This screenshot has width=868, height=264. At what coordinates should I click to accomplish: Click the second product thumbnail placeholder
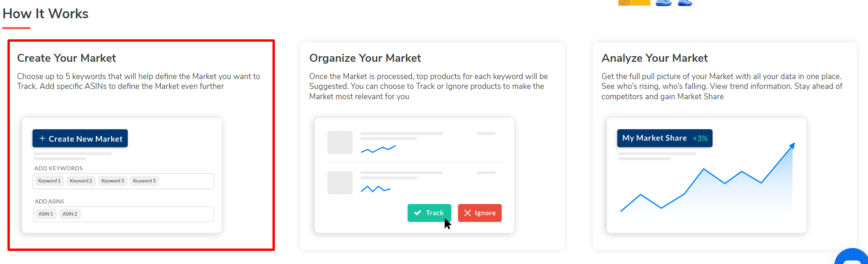pyautogui.click(x=340, y=183)
